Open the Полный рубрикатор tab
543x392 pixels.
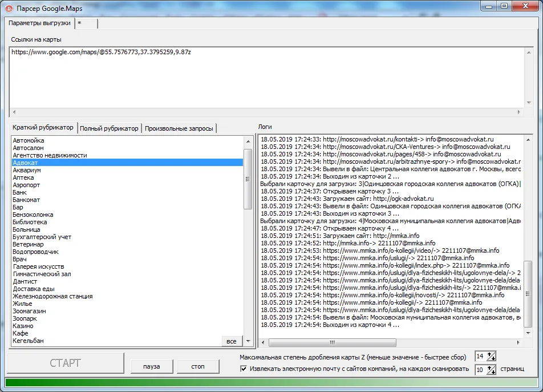click(x=109, y=128)
